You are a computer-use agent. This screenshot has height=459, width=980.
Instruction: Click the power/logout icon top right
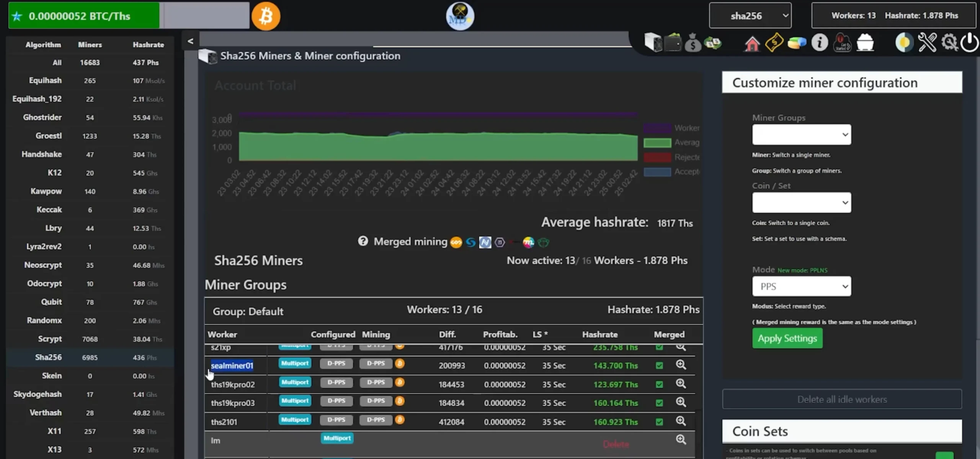(x=969, y=43)
